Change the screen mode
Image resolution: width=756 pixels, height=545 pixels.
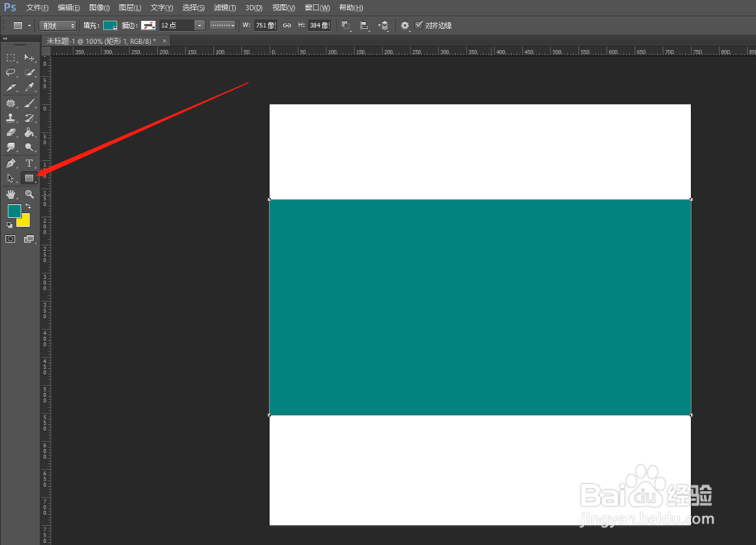(x=29, y=239)
